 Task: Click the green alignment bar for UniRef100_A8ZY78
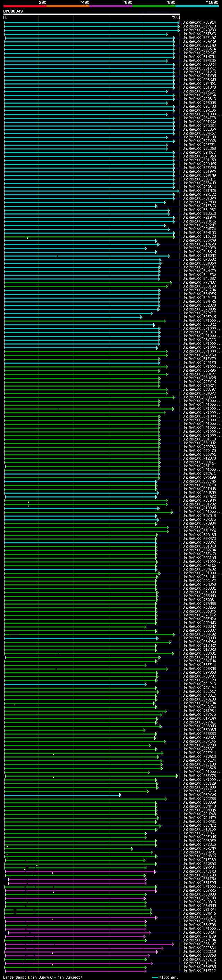coord(92,776)
